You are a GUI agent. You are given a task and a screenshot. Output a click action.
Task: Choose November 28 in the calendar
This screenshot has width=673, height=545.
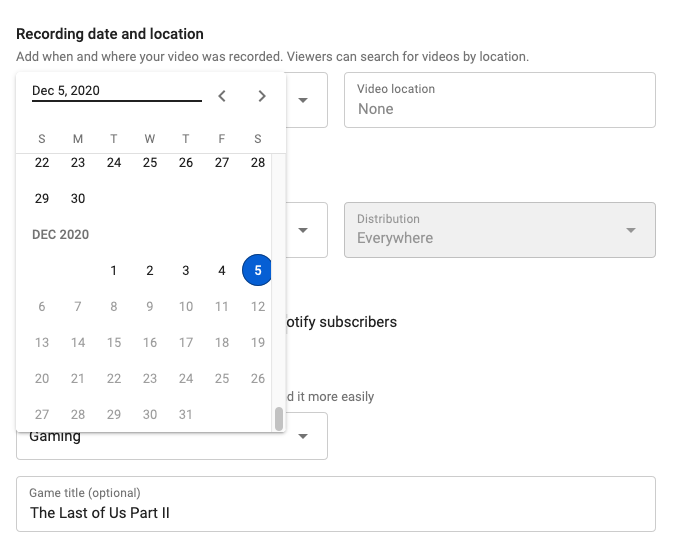click(258, 162)
